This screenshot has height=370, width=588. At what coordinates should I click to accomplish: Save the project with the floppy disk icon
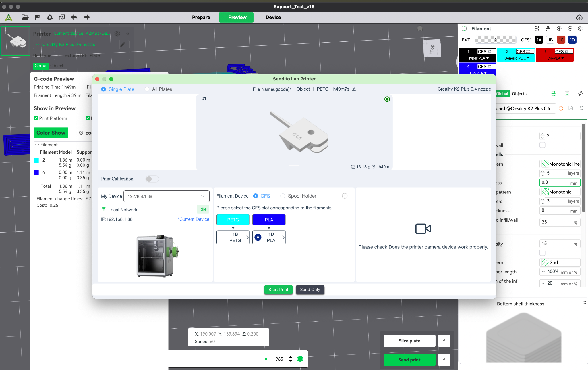coord(38,18)
